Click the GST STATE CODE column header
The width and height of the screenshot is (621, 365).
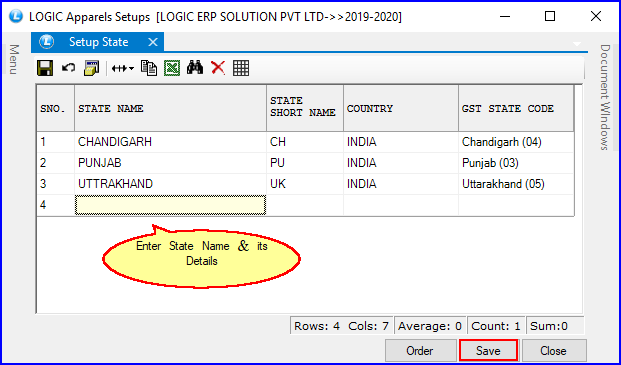pyautogui.click(x=516, y=108)
